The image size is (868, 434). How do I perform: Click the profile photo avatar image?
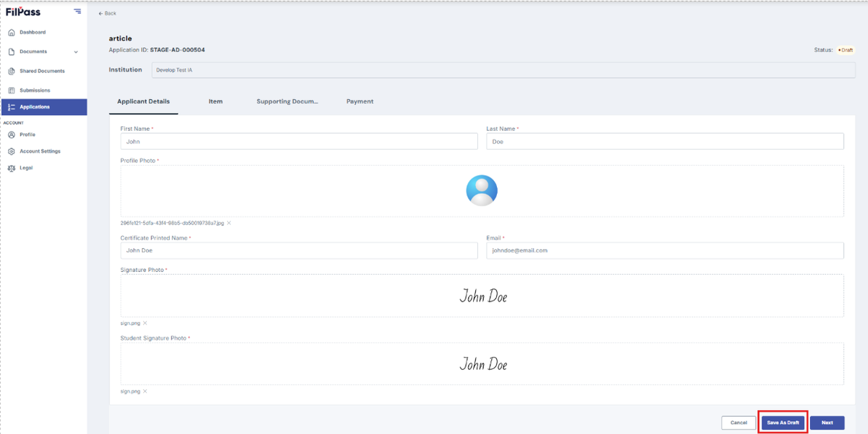pos(482,191)
